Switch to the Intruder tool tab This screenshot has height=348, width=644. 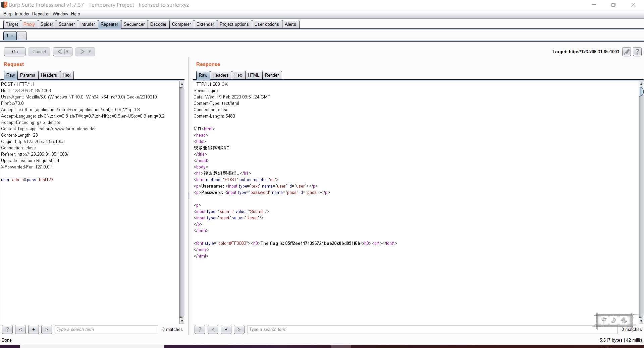[x=88, y=24]
